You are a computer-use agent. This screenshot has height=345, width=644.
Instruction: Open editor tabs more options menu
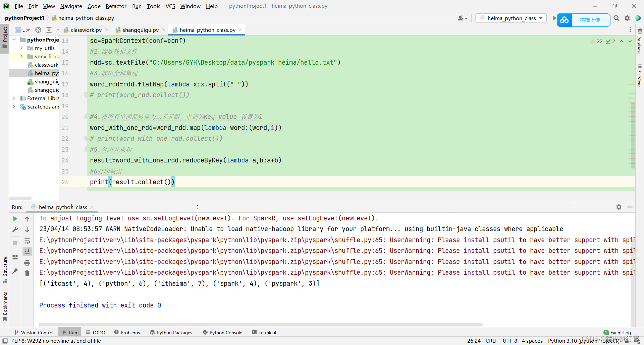[x=630, y=30]
